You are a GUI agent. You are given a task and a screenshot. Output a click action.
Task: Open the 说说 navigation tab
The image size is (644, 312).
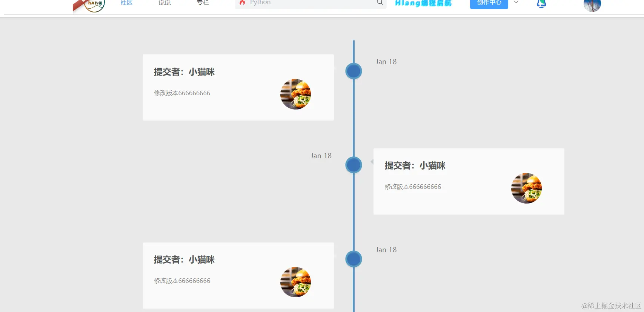[x=164, y=3]
